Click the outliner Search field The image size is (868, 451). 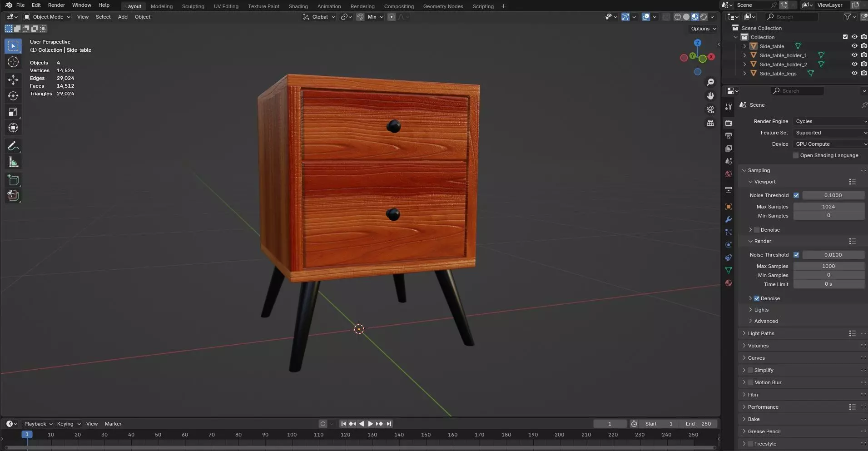tap(792, 17)
